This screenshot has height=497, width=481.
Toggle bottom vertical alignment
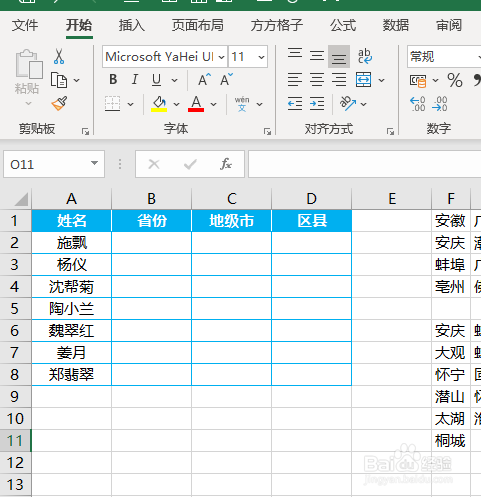(x=339, y=56)
